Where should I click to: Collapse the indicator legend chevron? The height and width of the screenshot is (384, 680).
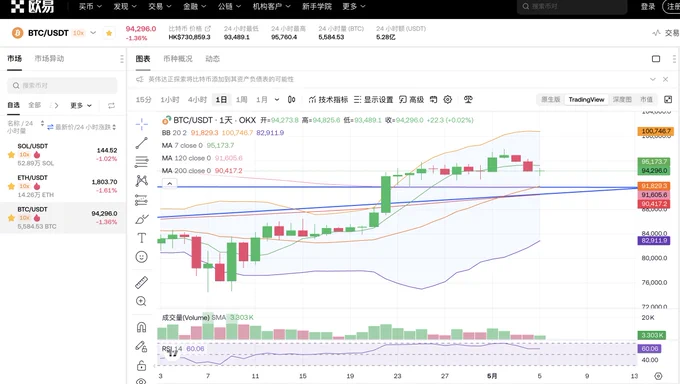[x=170, y=183]
